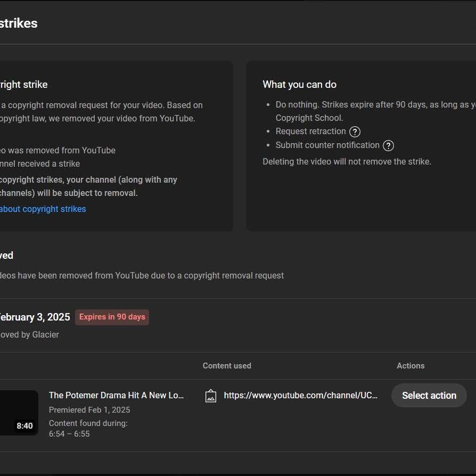
Task: Click the February 3, 2025 strike date
Action: (x=34, y=317)
